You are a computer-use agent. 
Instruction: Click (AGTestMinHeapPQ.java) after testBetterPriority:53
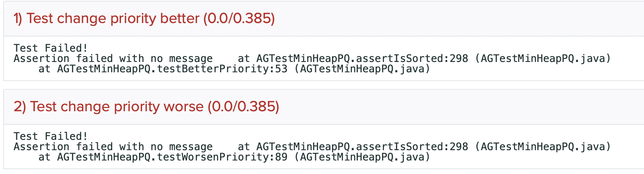[365, 69]
